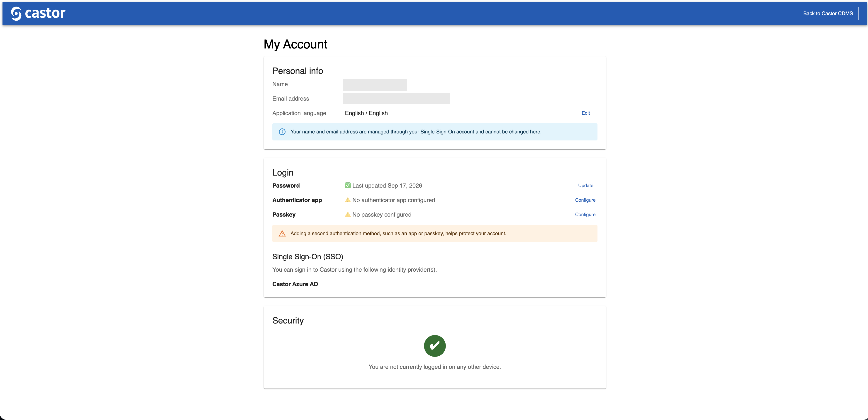Viewport: 868px width, 420px height.
Task: Click the 'Security' section heading
Action: [288, 320]
